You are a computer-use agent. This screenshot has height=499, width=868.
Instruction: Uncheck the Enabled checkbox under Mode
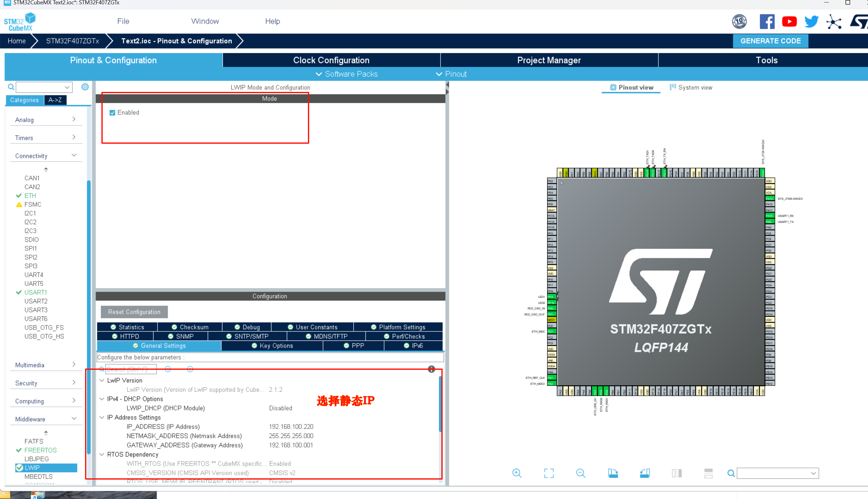(112, 112)
